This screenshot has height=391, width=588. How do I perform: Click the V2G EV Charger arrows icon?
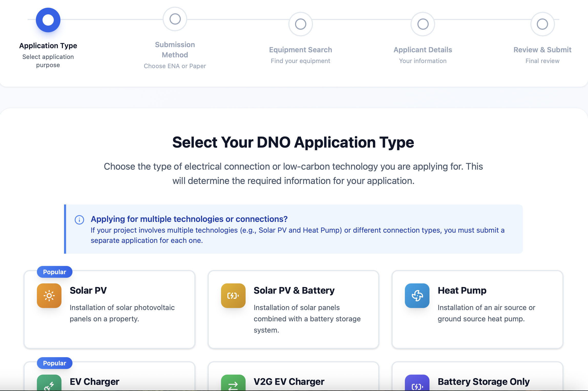[233, 384]
